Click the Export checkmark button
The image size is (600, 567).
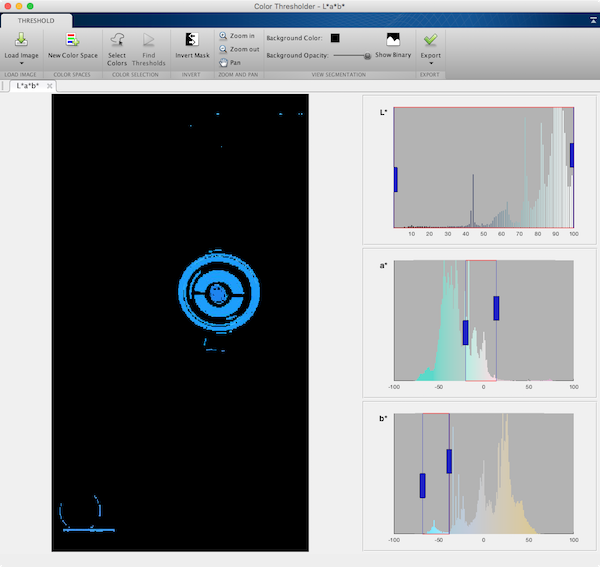click(x=430, y=40)
